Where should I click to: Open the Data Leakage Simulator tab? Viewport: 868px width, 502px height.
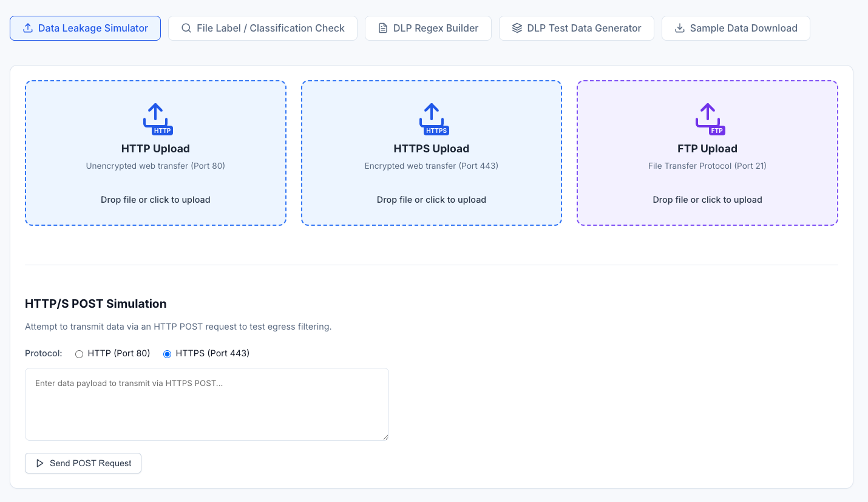[85, 29]
